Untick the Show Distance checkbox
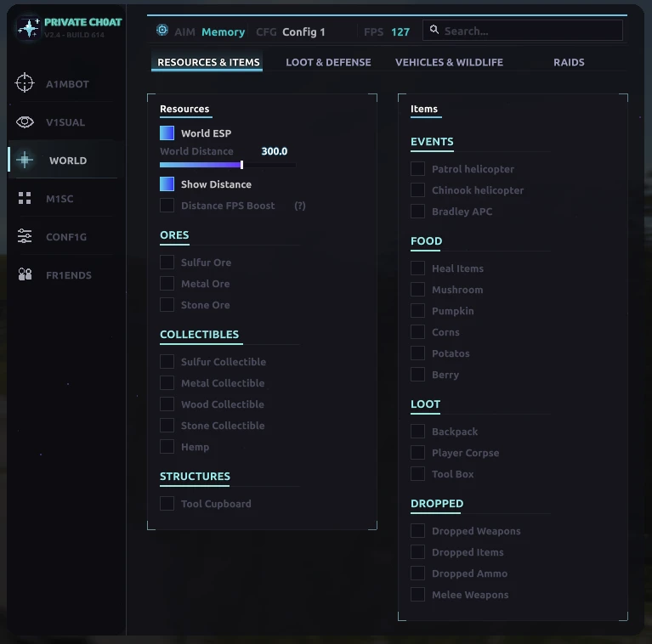The width and height of the screenshot is (652, 644). point(167,184)
